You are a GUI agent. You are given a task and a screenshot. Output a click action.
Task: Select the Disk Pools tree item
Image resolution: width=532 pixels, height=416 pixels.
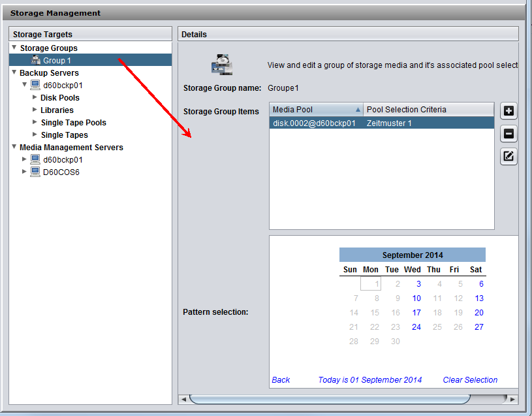(59, 98)
